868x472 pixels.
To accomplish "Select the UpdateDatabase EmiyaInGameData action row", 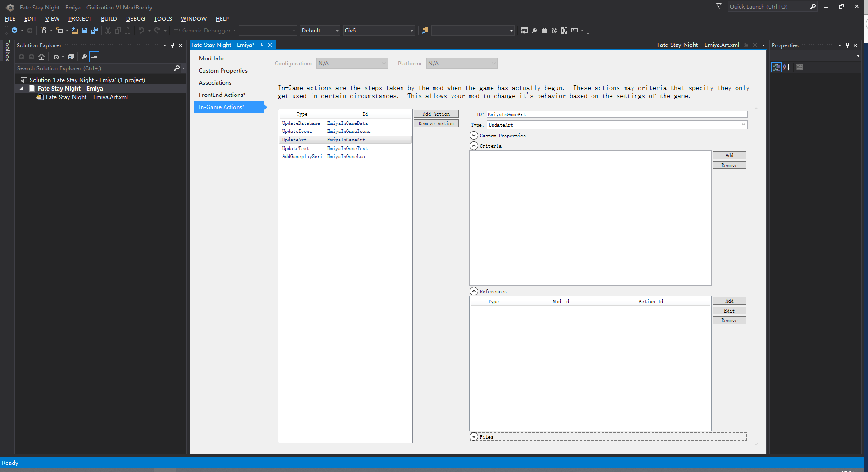I will click(345, 123).
